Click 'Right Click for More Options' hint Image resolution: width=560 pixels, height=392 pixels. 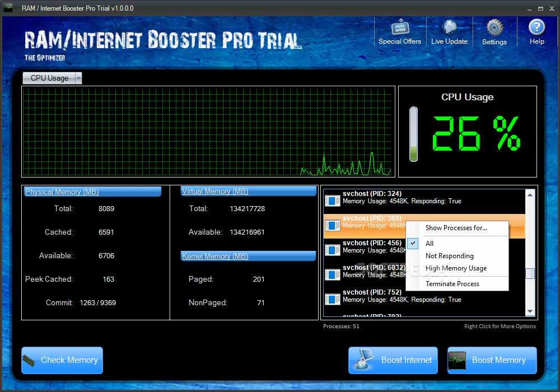coord(500,326)
